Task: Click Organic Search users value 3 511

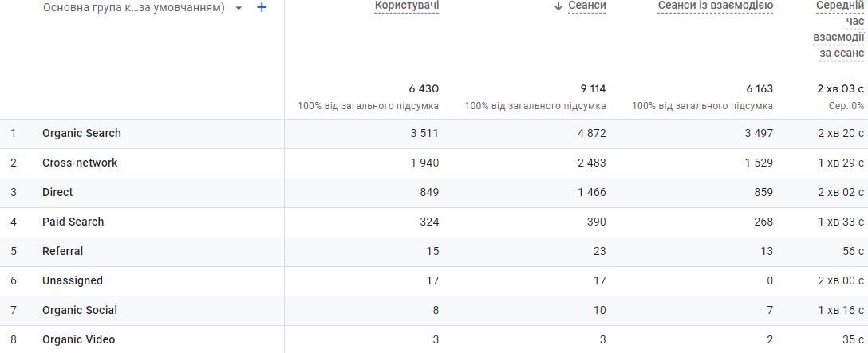Action: [x=424, y=133]
